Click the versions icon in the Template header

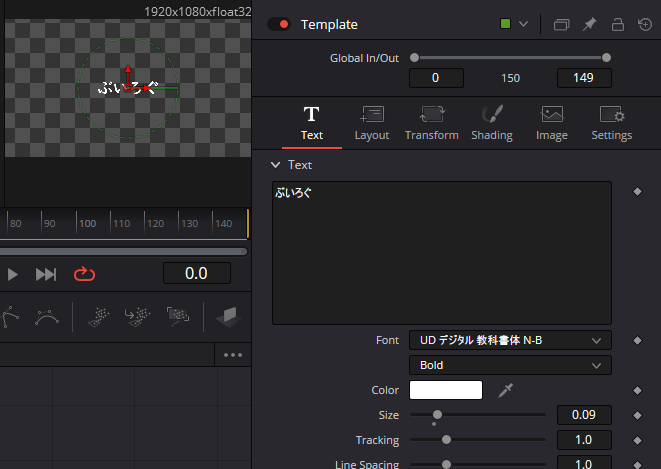(x=561, y=24)
